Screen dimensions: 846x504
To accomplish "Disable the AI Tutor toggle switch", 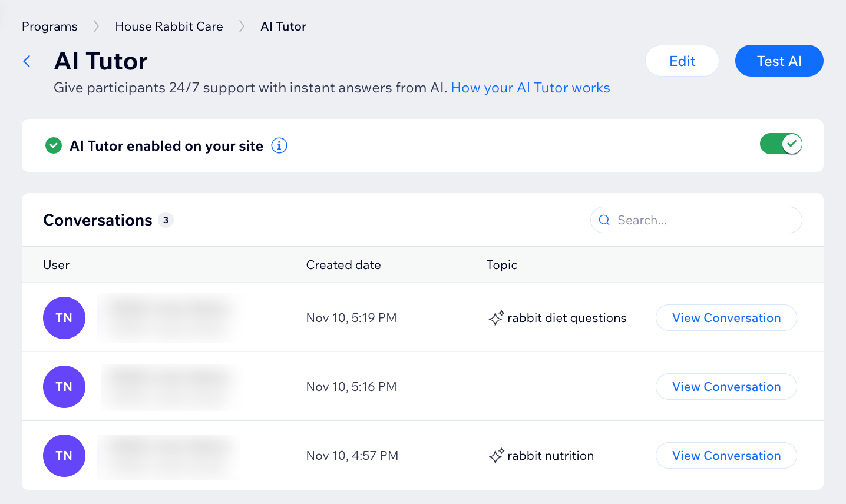I will pyautogui.click(x=781, y=144).
